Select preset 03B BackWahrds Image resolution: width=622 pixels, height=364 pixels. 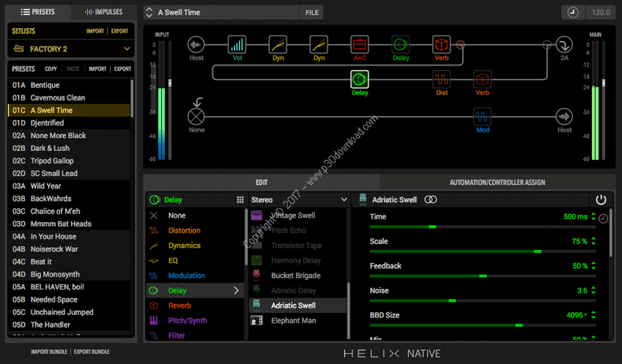(x=69, y=199)
